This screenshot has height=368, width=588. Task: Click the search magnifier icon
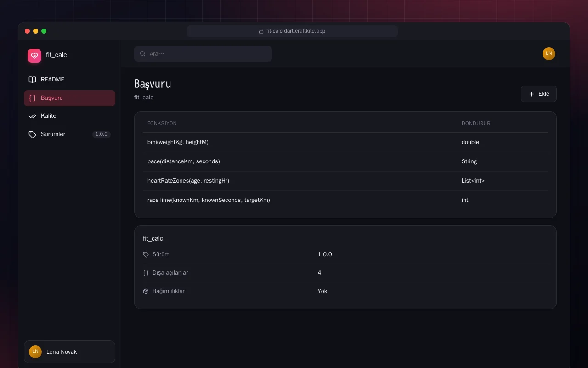[x=143, y=54]
